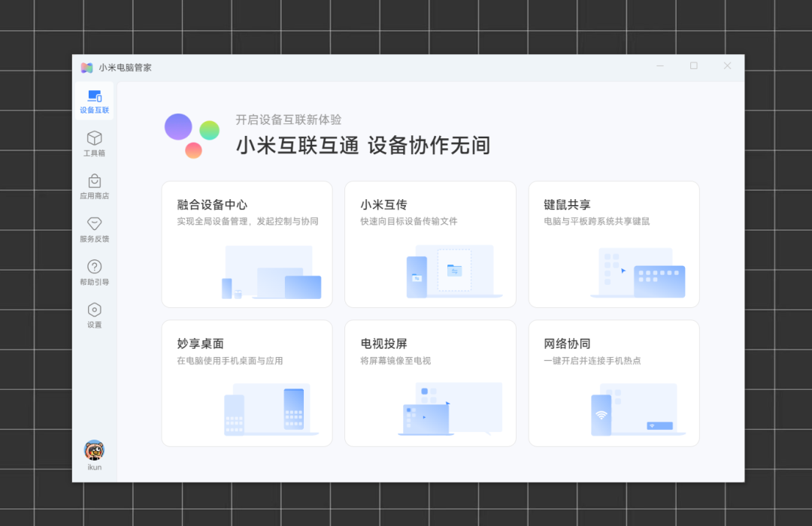Click the 键鼠共享 keyboard illustration
Image resolution: width=812 pixels, height=526 pixels.
click(638, 273)
